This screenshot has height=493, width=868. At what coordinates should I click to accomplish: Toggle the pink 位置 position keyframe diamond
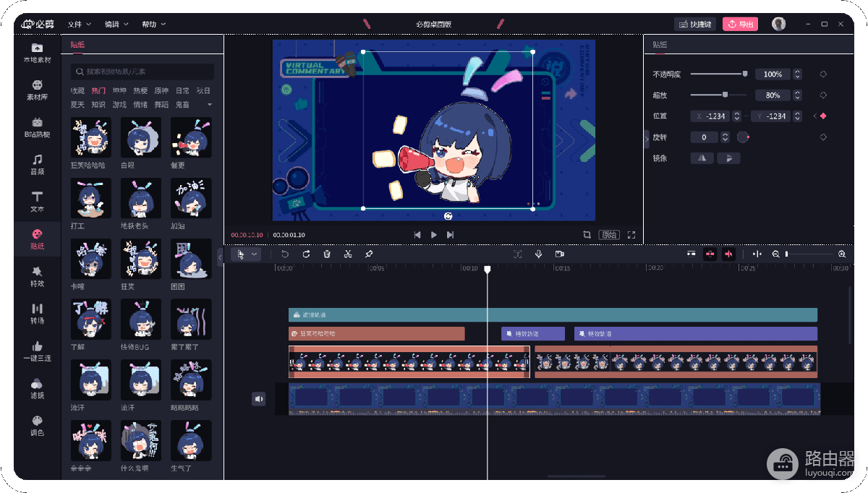823,116
